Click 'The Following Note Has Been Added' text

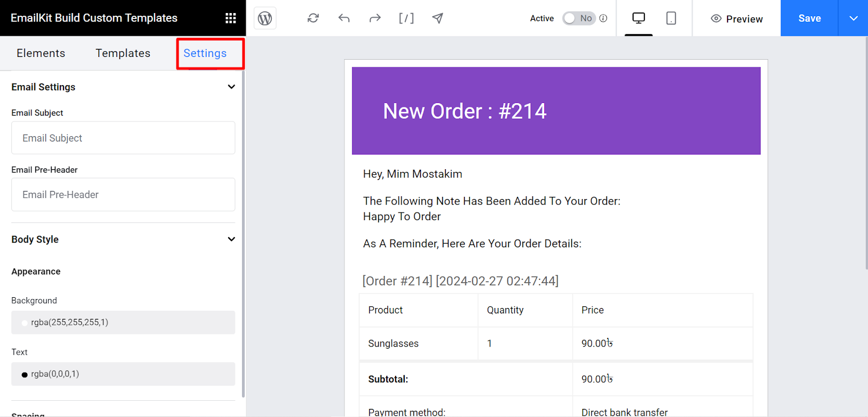(x=492, y=201)
